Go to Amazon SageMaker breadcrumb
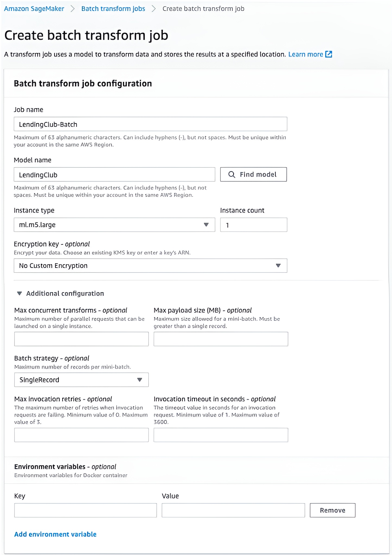The image size is (392, 555). [x=34, y=9]
